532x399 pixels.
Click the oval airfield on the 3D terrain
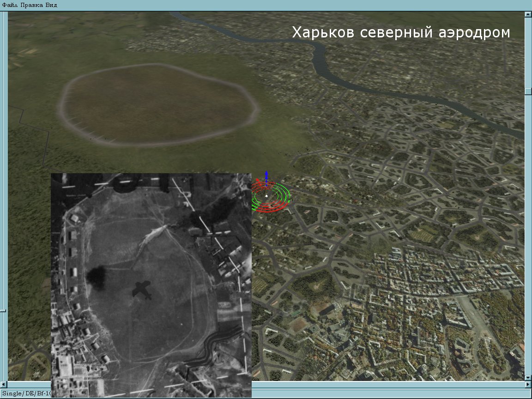tap(158, 104)
